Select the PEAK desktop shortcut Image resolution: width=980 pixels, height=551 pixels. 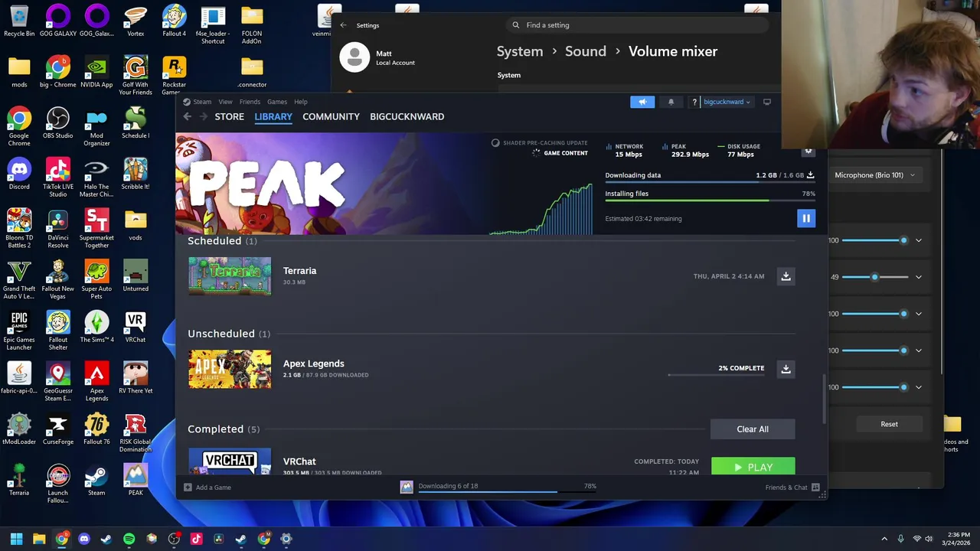(x=136, y=480)
